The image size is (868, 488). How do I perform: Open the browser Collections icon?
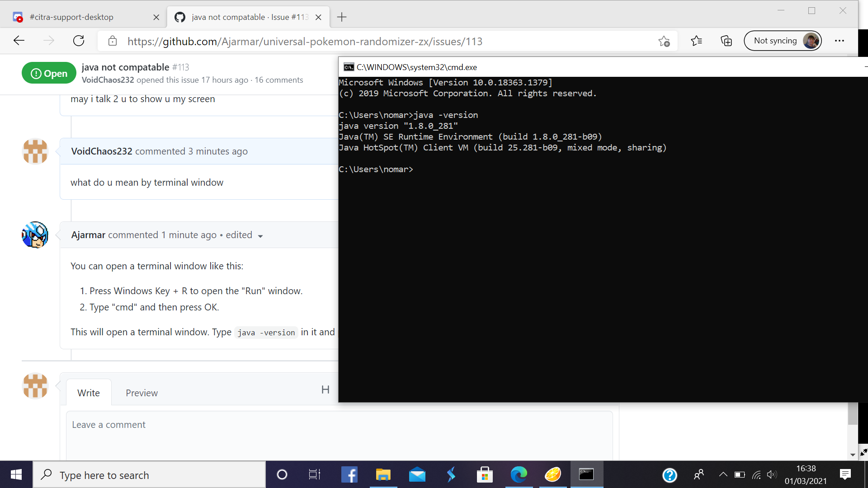click(x=726, y=41)
